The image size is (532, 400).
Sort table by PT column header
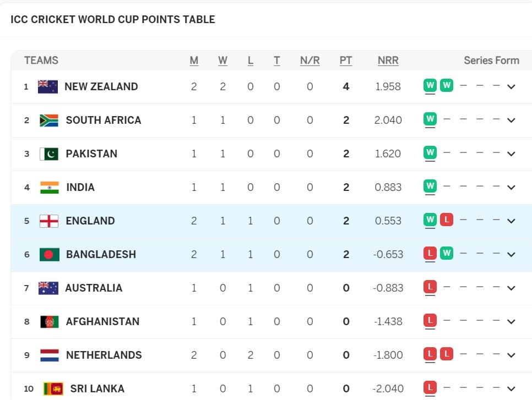[346, 61]
